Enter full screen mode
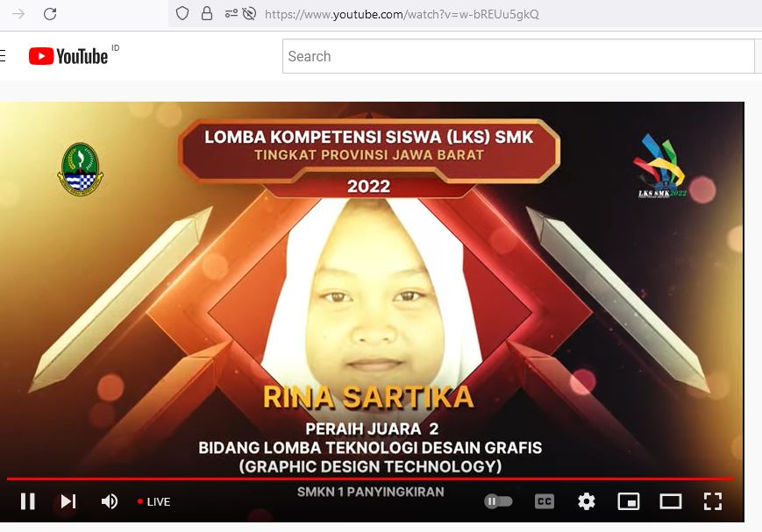 713,501
